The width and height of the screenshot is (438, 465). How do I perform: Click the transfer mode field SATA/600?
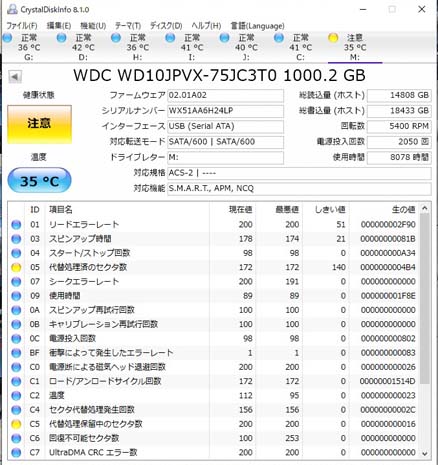click(225, 142)
